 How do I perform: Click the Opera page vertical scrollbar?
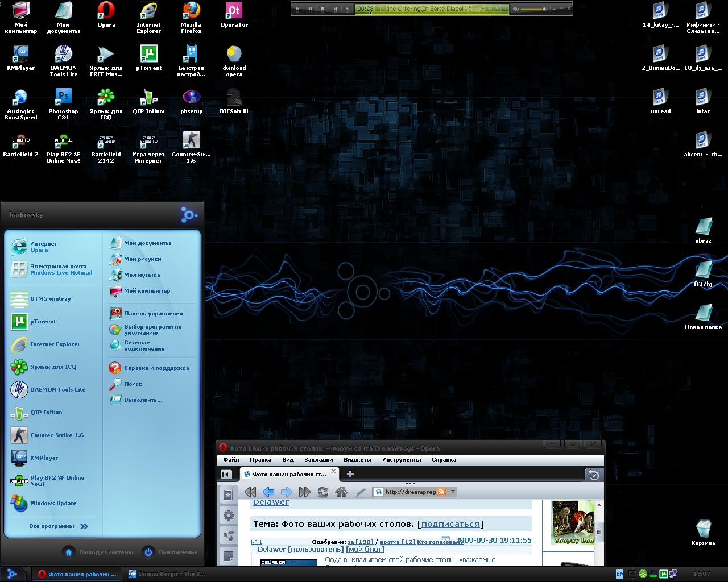599,533
